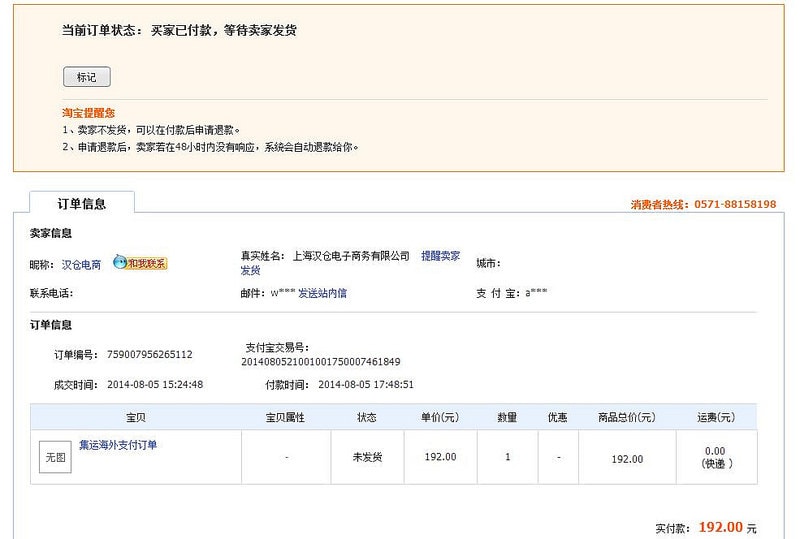Click the 宝贝 column header
The width and height of the screenshot is (800, 539).
pyautogui.click(x=135, y=417)
